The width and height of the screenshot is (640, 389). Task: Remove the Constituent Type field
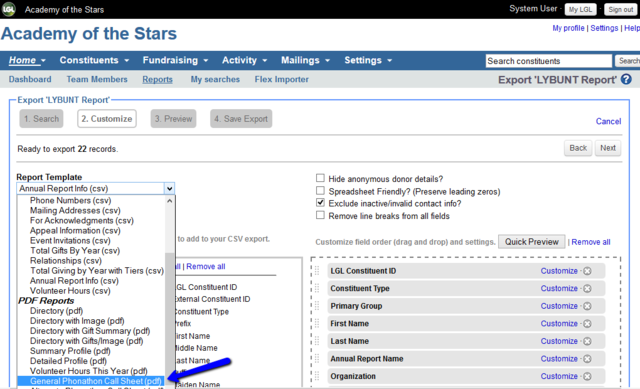[587, 289]
